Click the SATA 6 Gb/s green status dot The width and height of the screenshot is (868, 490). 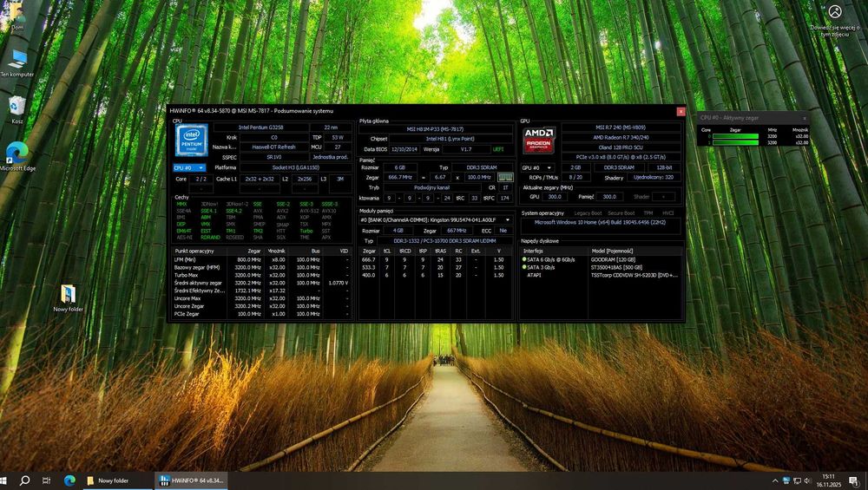tap(524, 259)
